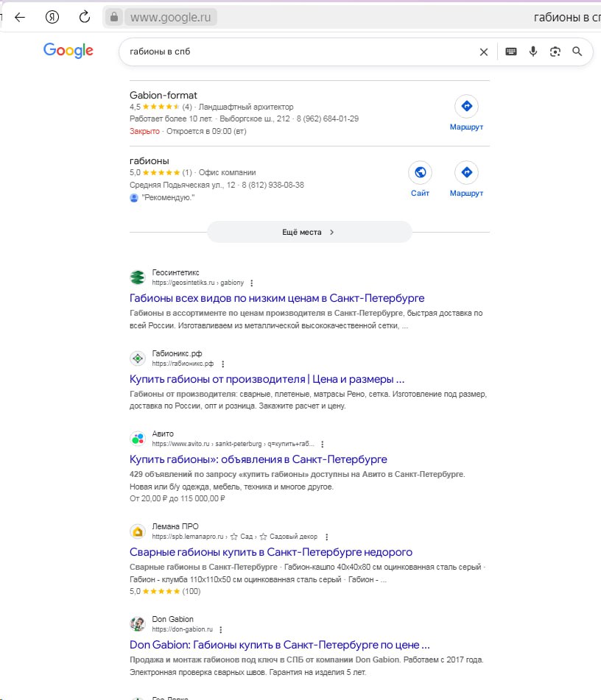The image size is (601, 700).
Task: Open the on-screen keyboard input tool
Action: 511,52
